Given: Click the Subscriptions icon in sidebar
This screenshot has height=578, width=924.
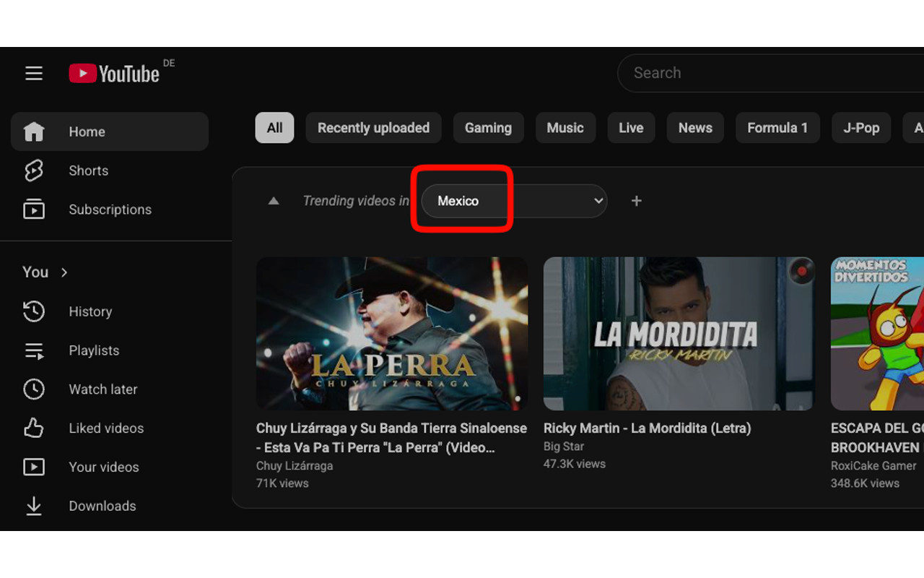Looking at the screenshot, I should coord(34,210).
